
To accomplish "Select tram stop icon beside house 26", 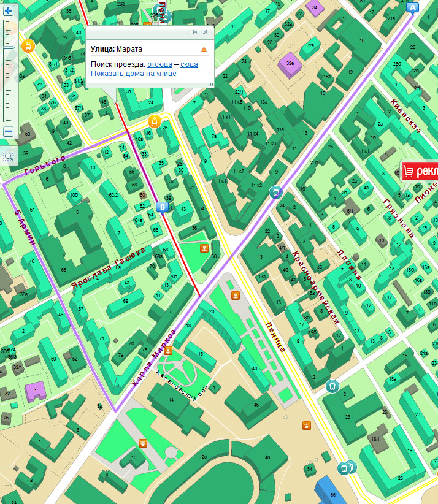I will click(x=155, y=121).
